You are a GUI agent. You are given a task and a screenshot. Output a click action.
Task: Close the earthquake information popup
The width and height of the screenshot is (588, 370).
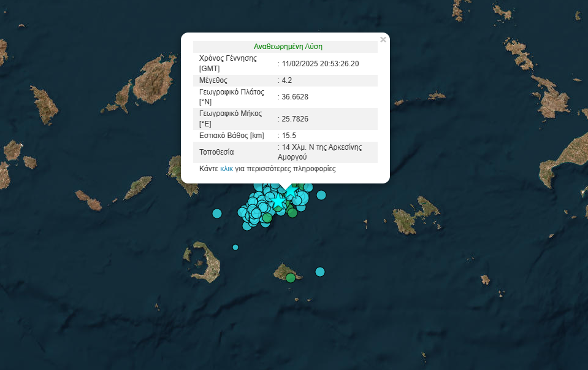click(x=383, y=40)
